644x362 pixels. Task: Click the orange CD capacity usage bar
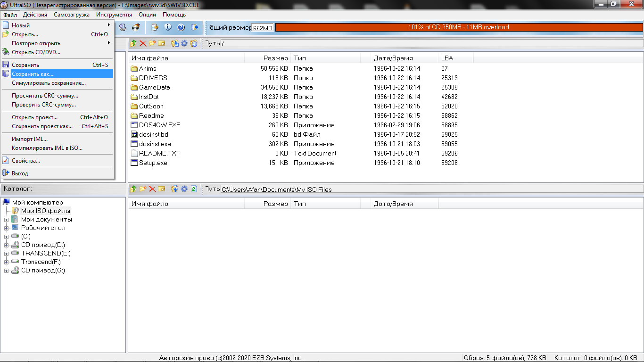click(x=459, y=27)
